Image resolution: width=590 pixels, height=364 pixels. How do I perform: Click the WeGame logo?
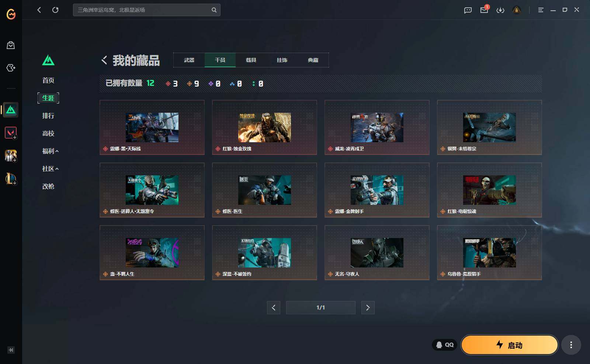[11, 14]
